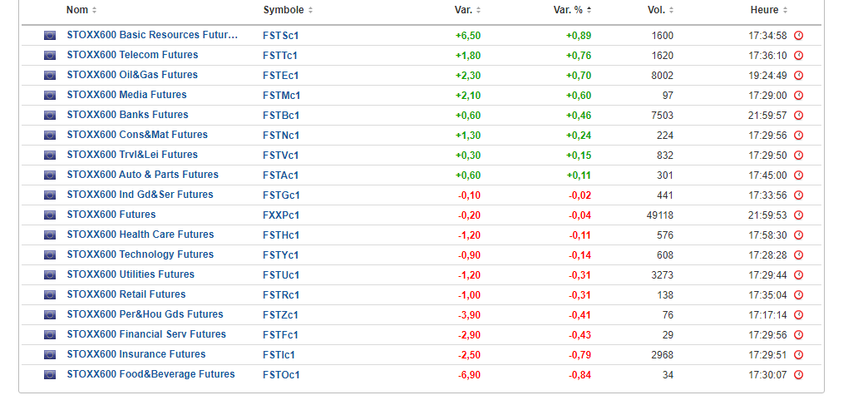Image resolution: width=868 pixels, height=400 pixels.
Task: Open the STOXX600 Basic Resources Futures link
Action: (x=152, y=35)
